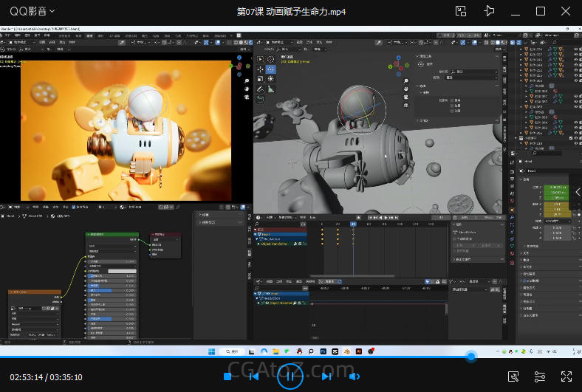Mute the player volume speaker icon
The height and width of the screenshot is (392, 582).
tap(354, 376)
